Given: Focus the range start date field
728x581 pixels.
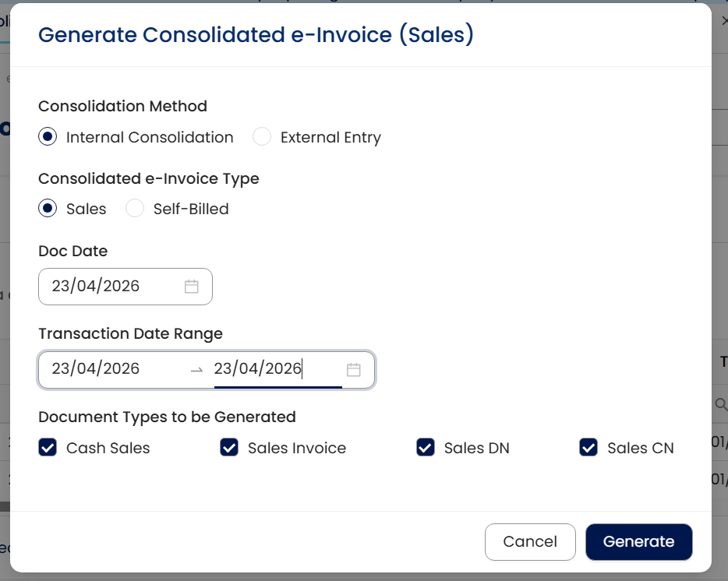Looking at the screenshot, I should (109, 369).
